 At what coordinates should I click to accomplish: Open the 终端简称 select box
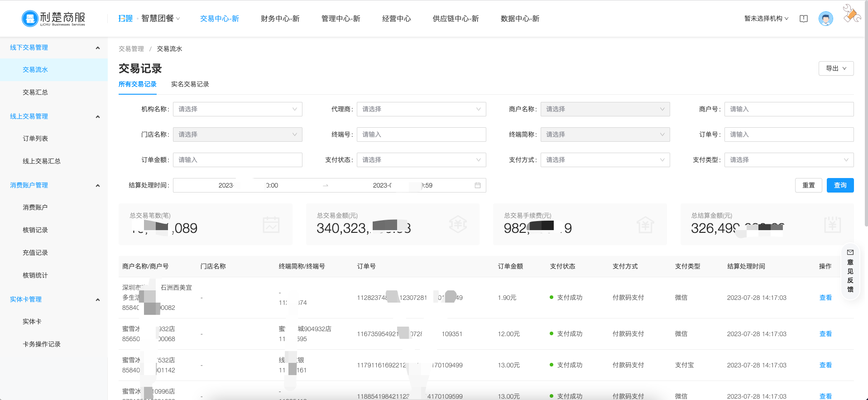point(605,135)
